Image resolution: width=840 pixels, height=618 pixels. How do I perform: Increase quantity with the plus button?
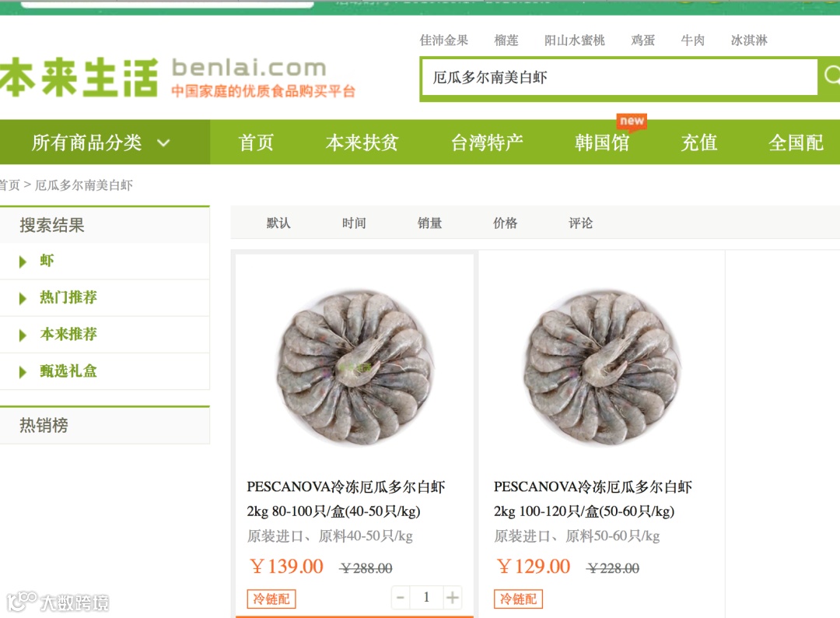tap(453, 597)
